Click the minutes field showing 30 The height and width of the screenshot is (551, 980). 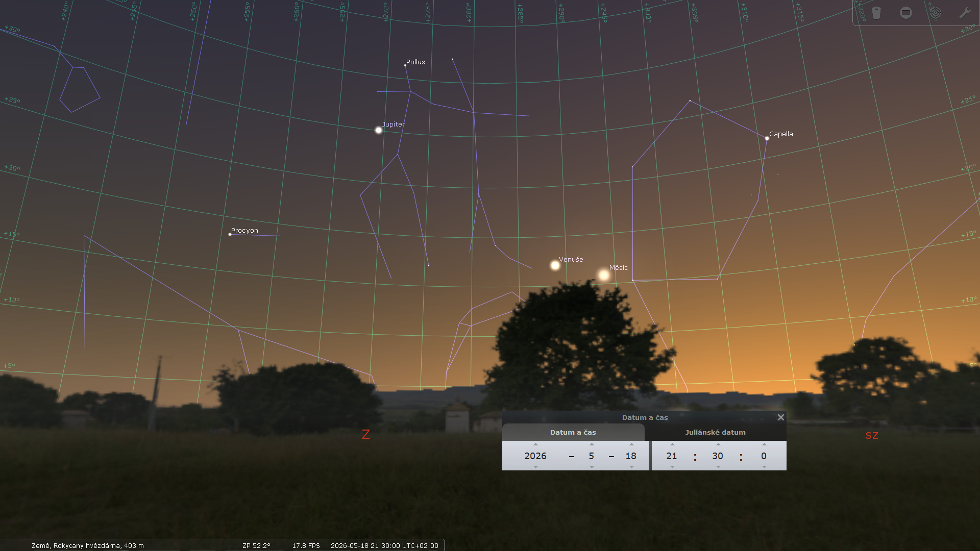click(x=718, y=456)
